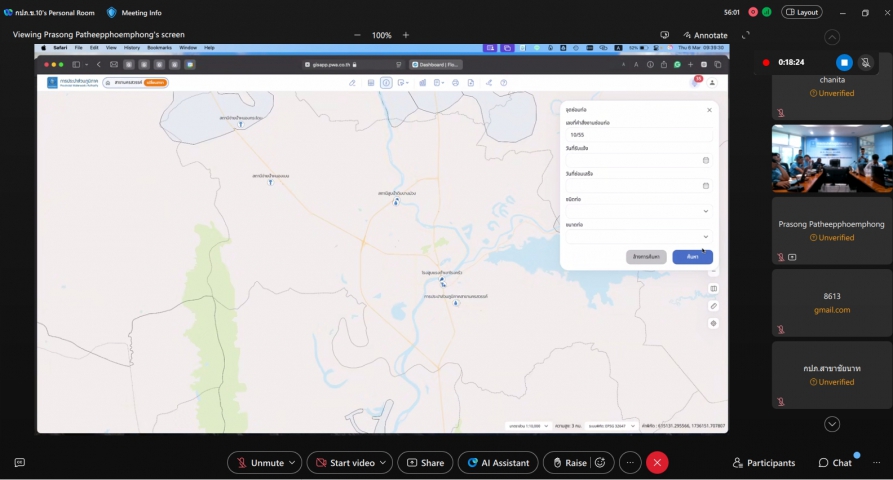Open the map scale dropdown
The width and height of the screenshot is (893, 480).
(x=528, y=425)
